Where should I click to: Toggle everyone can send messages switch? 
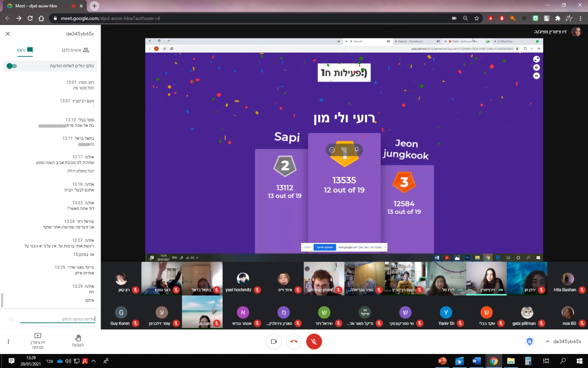12,66
